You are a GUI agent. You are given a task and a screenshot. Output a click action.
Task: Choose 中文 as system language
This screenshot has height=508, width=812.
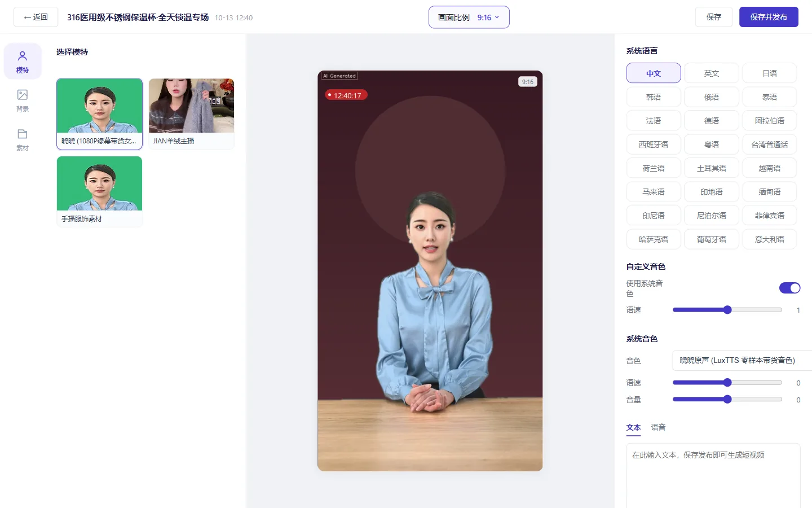tap(654, 73)
